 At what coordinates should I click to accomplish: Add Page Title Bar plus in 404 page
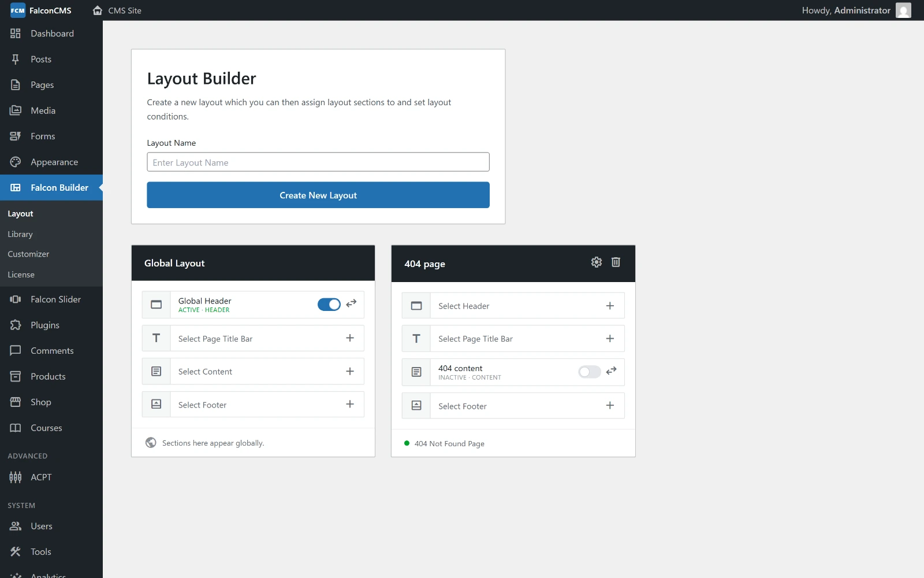click(x=610, y=339)
